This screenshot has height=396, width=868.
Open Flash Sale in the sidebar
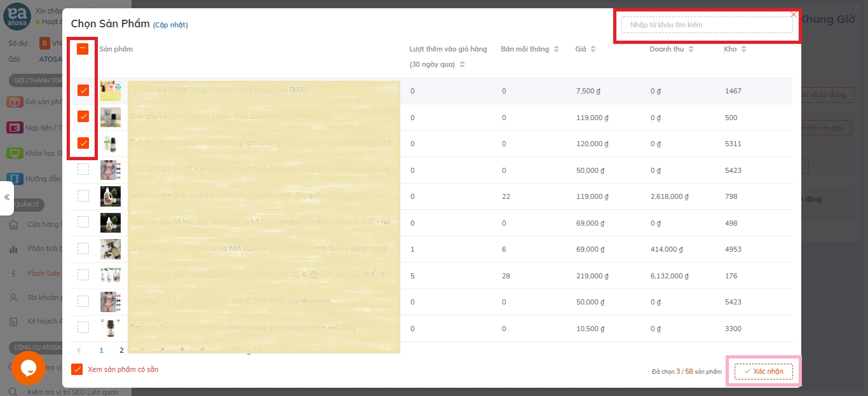(44, 273)
